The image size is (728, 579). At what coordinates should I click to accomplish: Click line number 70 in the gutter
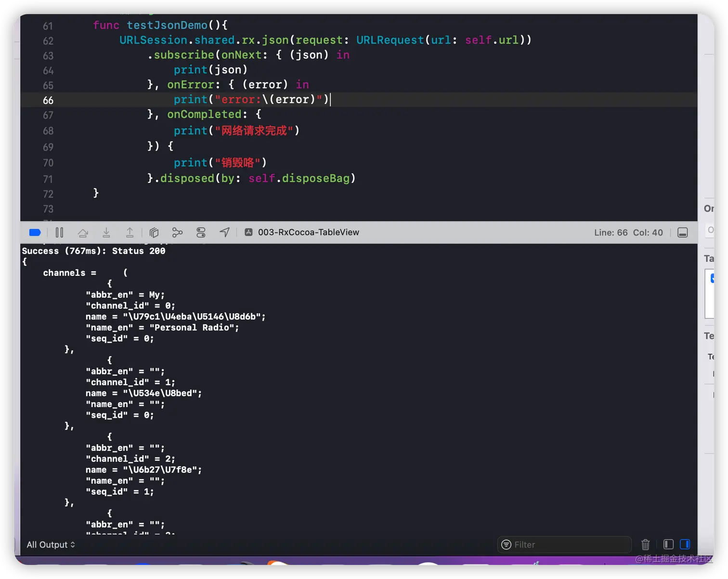click(48, 163)
